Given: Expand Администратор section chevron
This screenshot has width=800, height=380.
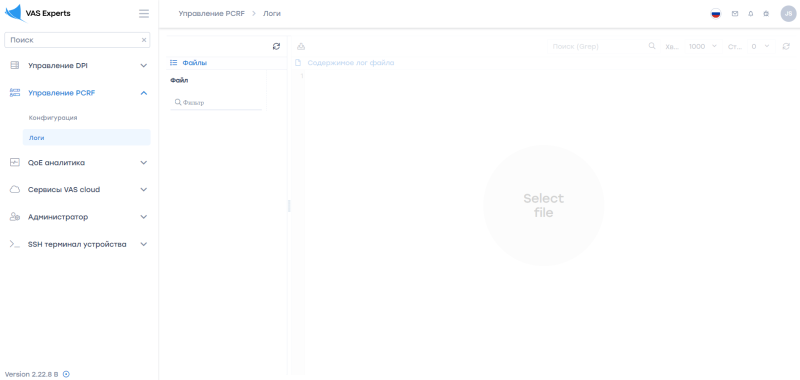Looking at the screenshot, I should pyautogui.click(x=144, y=217).
